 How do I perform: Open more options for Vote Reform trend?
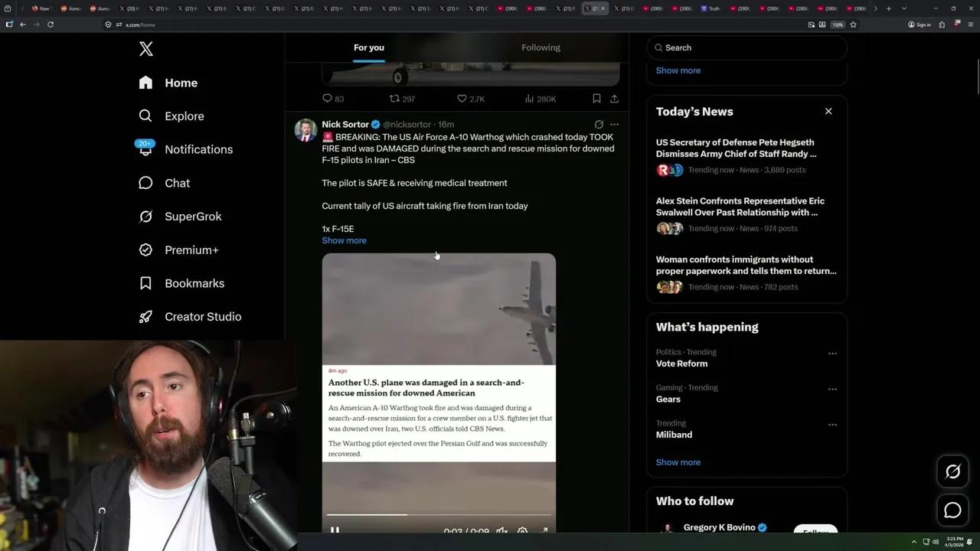832,354
